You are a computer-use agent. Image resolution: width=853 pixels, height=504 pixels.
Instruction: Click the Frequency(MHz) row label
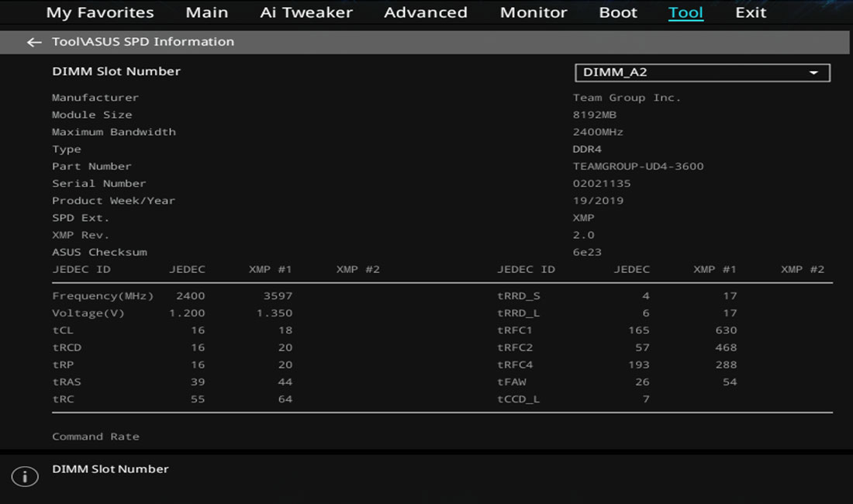[x=103, y=296]
